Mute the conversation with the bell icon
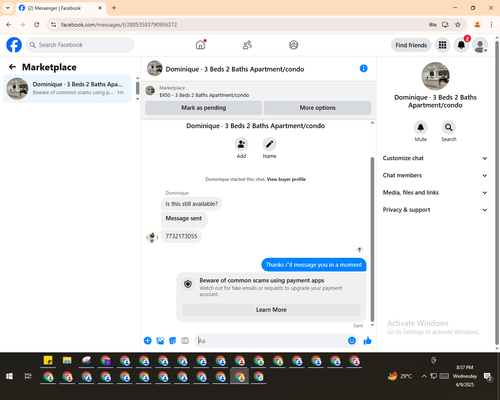Image resolution: width=500 pixels, height=400 pixels. click(421, 127)
